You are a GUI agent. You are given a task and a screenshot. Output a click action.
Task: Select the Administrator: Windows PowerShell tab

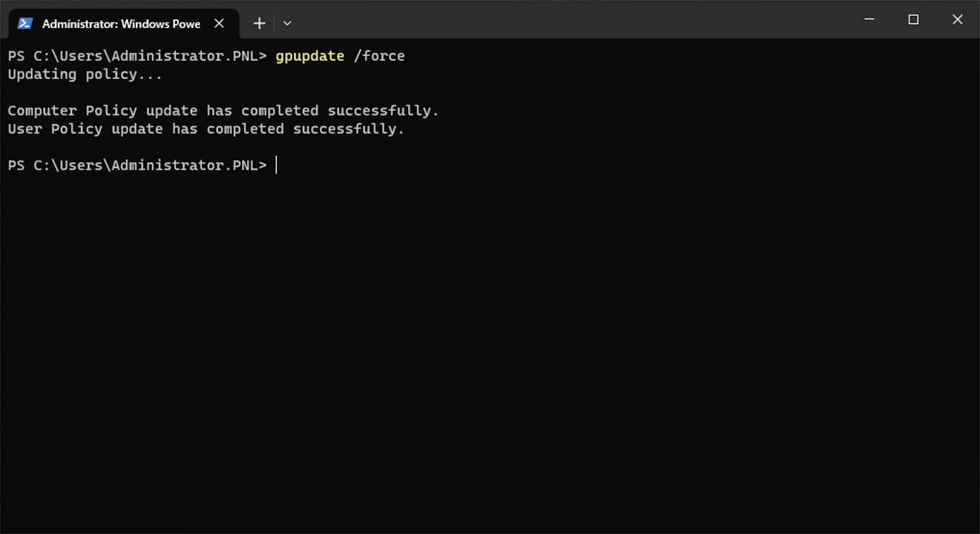click(124, 24)
